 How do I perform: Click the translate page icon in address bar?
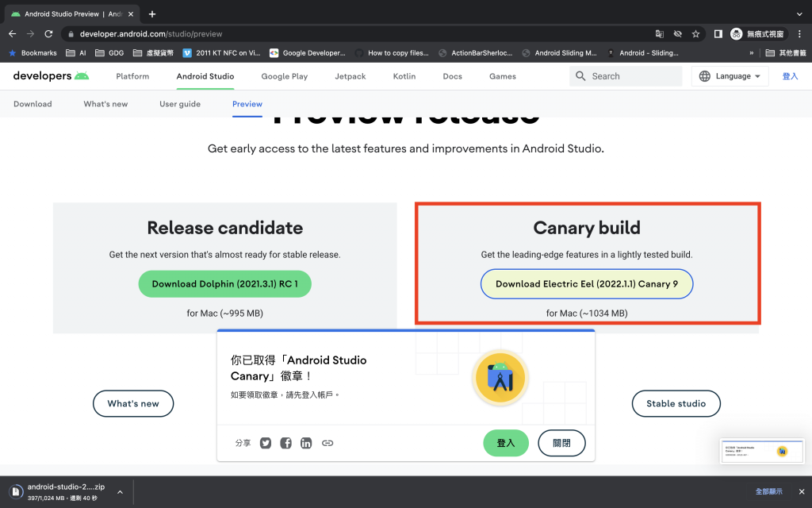[659, 33]
